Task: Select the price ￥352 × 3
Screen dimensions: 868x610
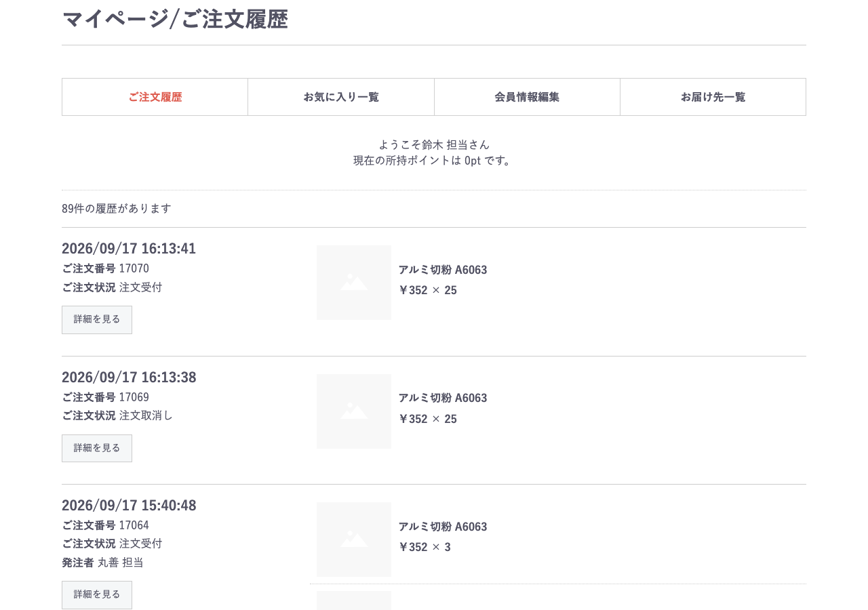Action: point(425,547)
